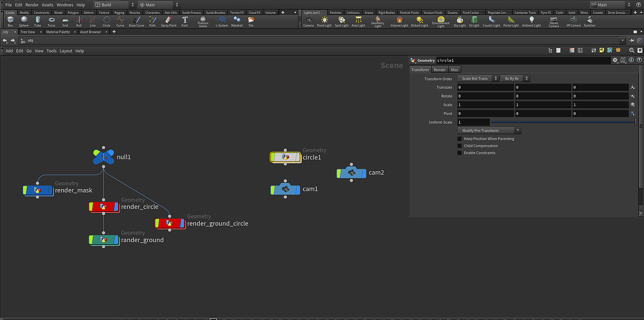Viewport: 644px width, 320px height.
Task: Select the Draw Curve shelf tool
Action: pyautogui.click(x=136, y=21)
